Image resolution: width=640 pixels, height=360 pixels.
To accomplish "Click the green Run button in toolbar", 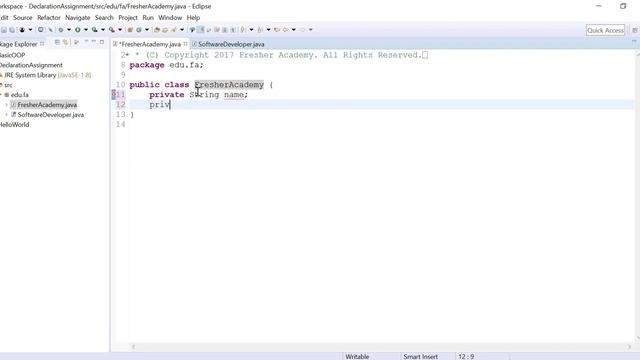I will [x=78, y=30].
